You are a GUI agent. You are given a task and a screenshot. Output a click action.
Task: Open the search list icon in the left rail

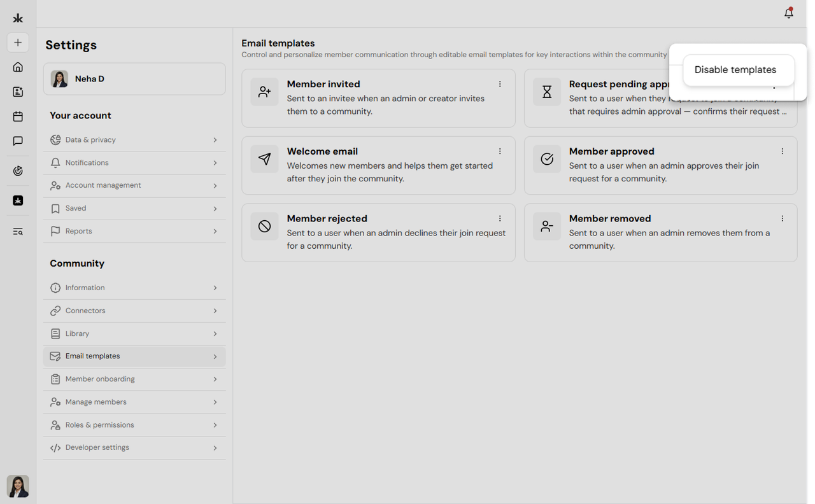tap(18, 232)
